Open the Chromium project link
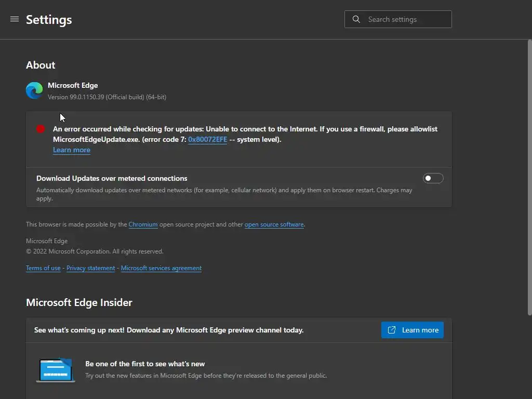Viewport: 532px width, 399px height. (143, 224)
